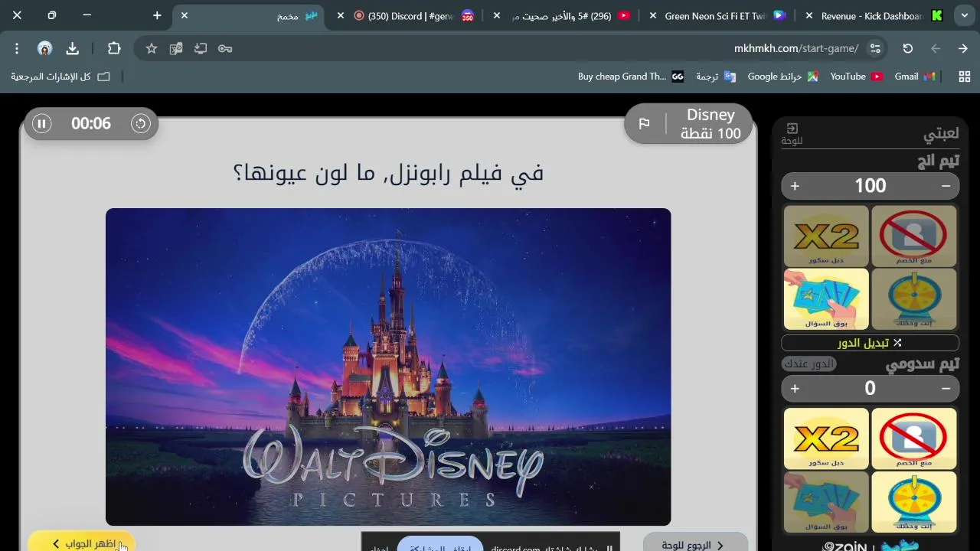Stop screen sharing in the sharing bar
The width and height of the screenshot is (980, 551).
pos(439,545)
